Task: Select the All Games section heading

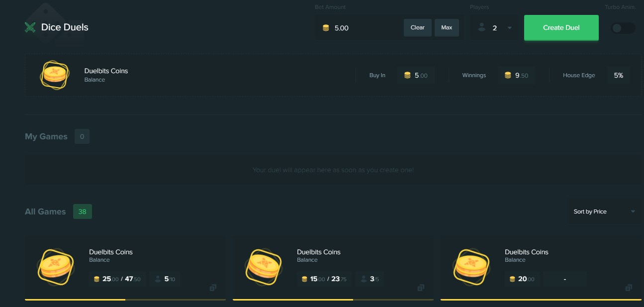Action: [45, 211]
